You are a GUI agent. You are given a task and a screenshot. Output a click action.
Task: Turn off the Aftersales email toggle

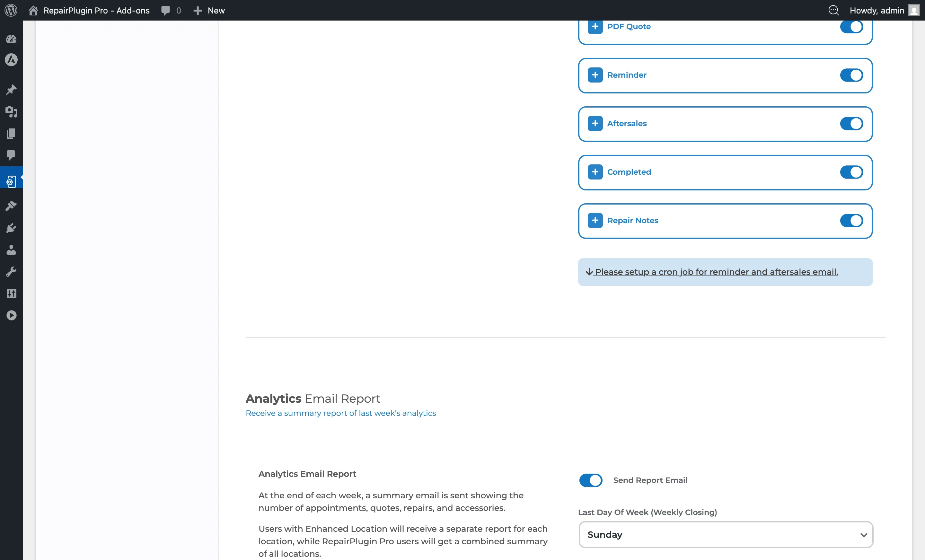(x=851, y=124)
